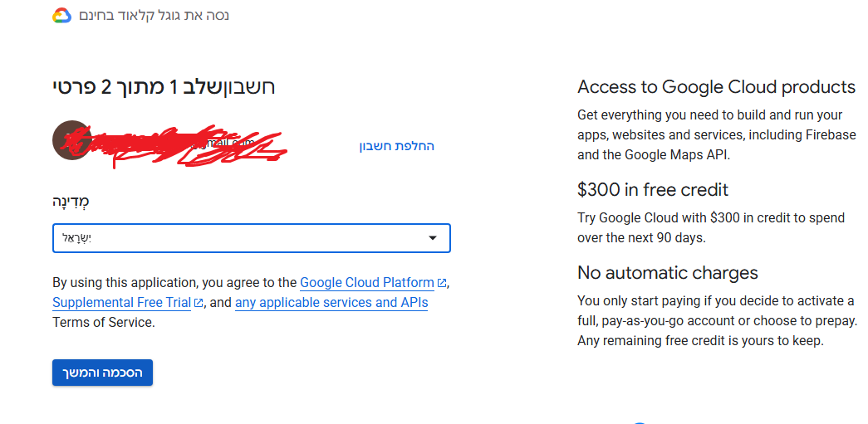Image resolution: width=868 pixels, height=424 pixels.
Task: Click the step 1 of 2 heading
Action: point(164,86)
